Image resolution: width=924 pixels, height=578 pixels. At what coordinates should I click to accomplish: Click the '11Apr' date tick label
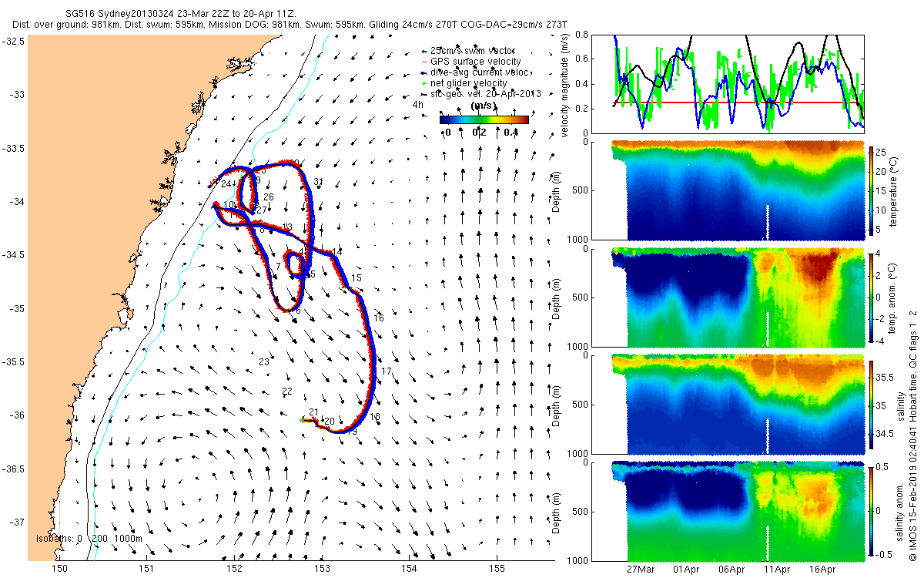[777, 570]
